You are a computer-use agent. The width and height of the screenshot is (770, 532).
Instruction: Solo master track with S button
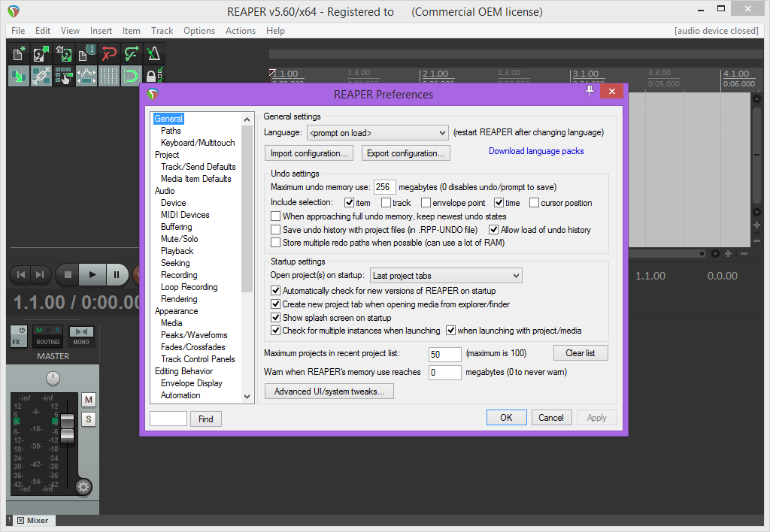point(89,419)
